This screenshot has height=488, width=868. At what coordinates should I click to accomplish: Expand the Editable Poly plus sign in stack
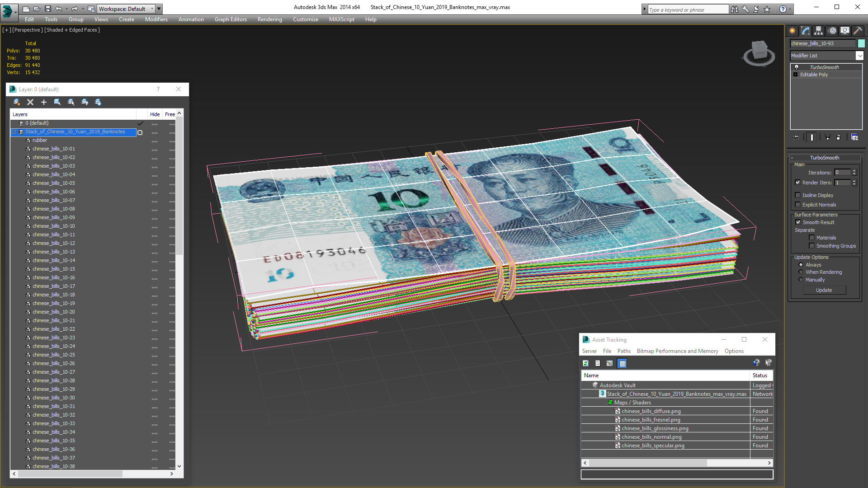pyautogui.click(x=796, y=75)
